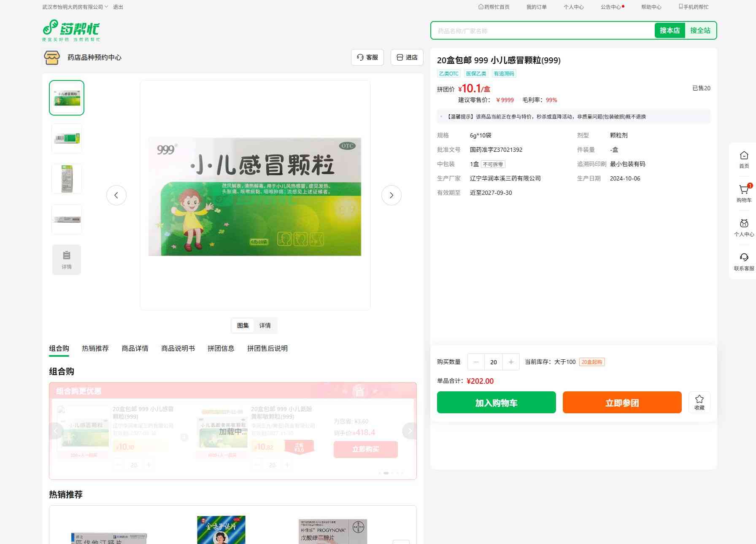This screenshot has width=756, height=544.
Task: Increase purchase quantity with plus button
Action: tap(511, 362)
